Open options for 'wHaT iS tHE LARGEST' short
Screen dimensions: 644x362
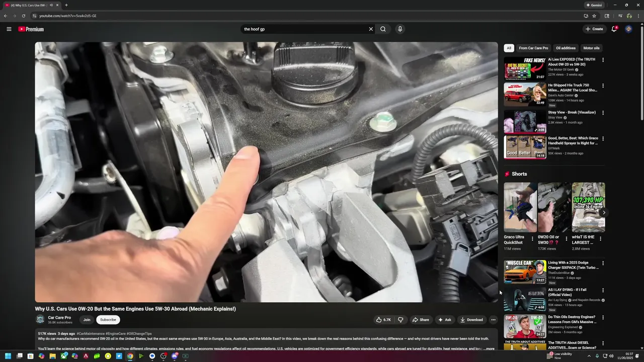click(600, 239)
